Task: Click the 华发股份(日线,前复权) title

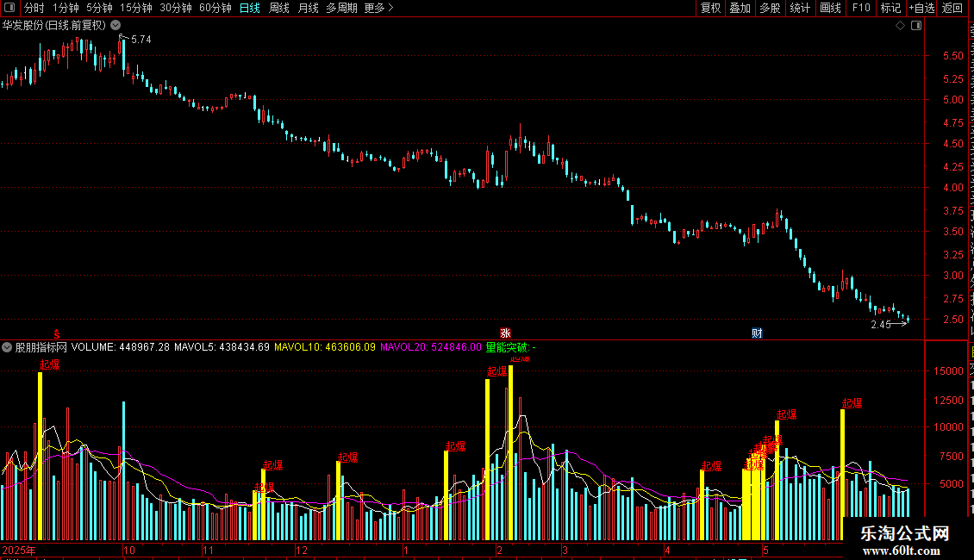Action: pos(54,26)
